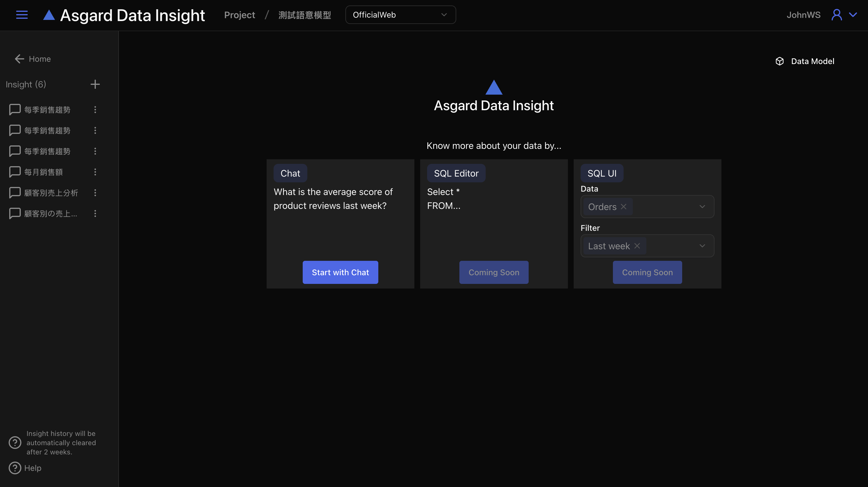This screenshot has height=487, width=868.
Task: Open options for 每月銷售額 insight
Action: [x=95, y=172]
